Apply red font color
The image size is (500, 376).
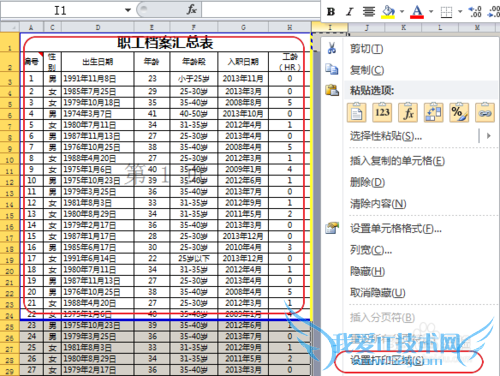(x=417, y=12)
